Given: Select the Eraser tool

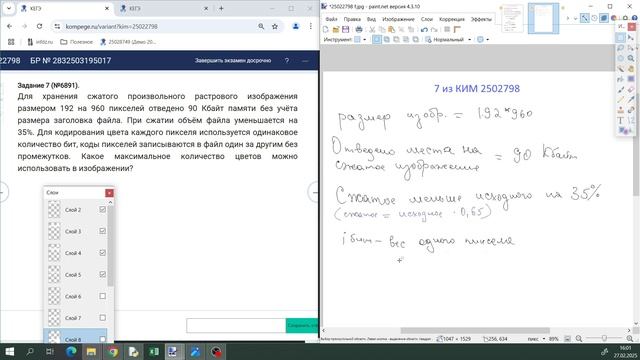Looking at the screenshot, I should [631, 89].
